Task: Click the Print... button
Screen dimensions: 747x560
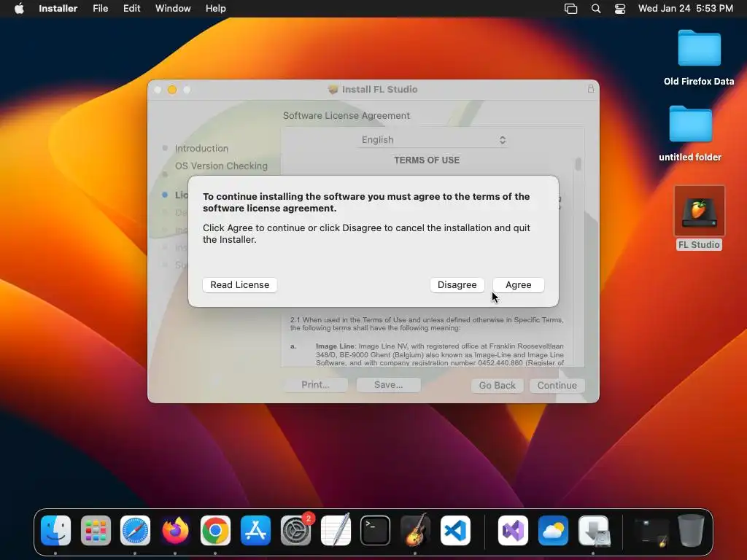Action: 315,385
